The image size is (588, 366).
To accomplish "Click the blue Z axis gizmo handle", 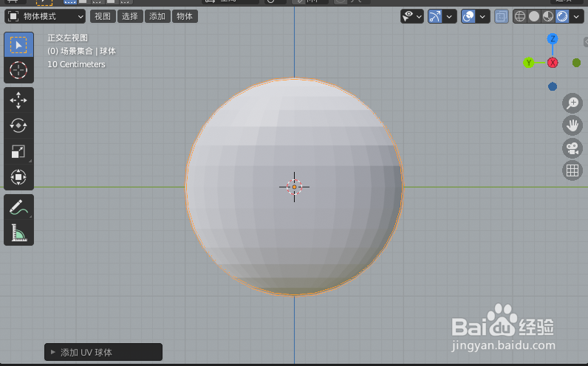I will tap(553, 38).
